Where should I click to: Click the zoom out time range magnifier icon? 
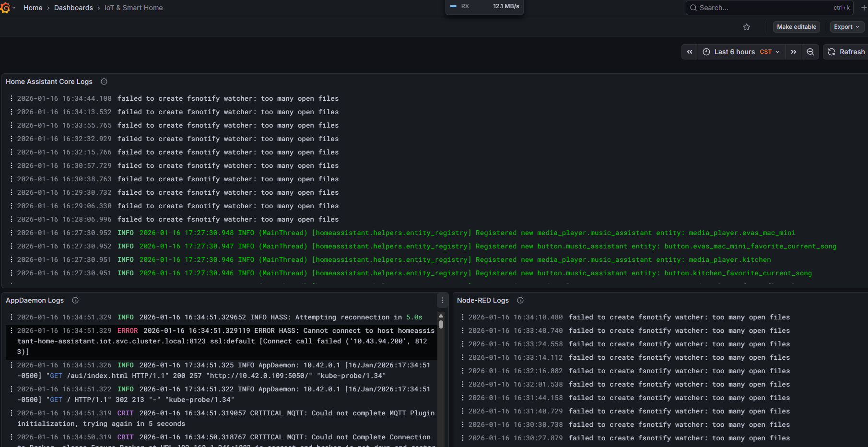tap(810, 51)
